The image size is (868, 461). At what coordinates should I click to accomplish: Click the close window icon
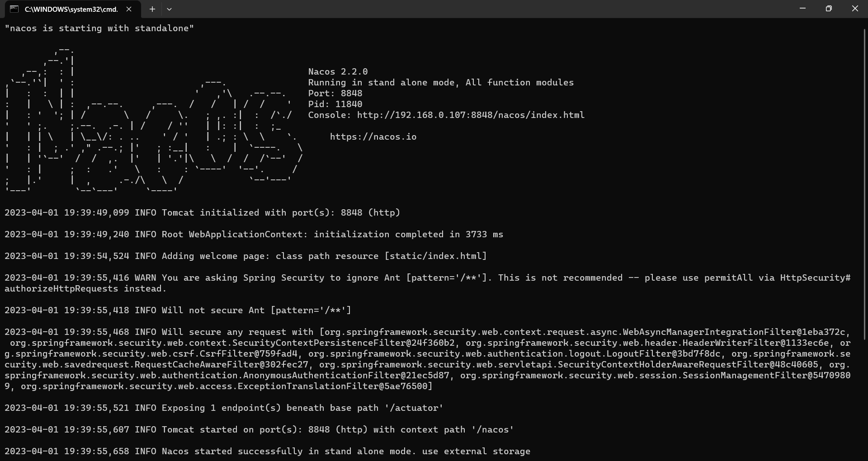click(855, 8)
